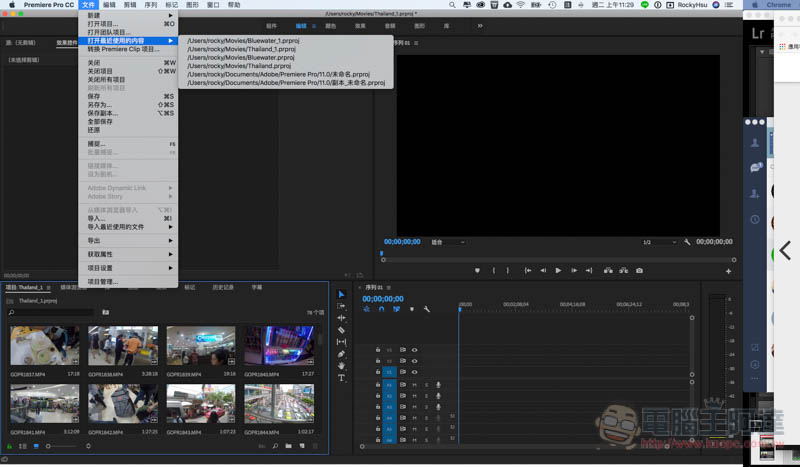Select the Type tool

click(341, 378)
